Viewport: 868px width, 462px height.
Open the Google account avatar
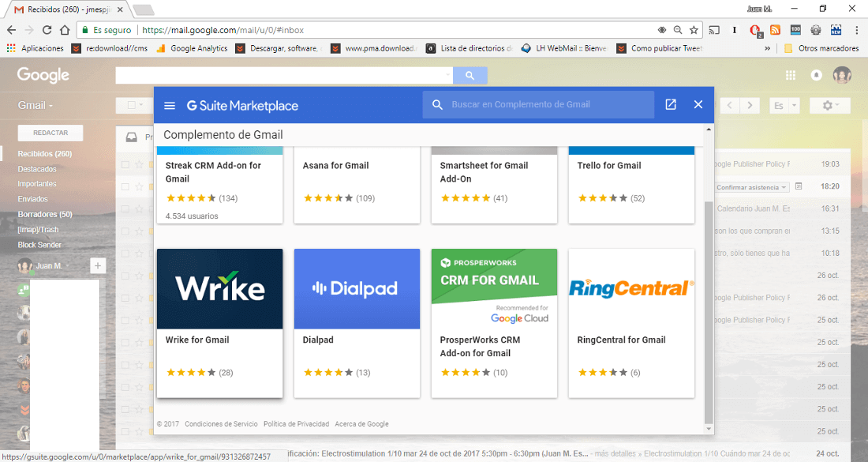pyautogui.click(x=842, y=75)
